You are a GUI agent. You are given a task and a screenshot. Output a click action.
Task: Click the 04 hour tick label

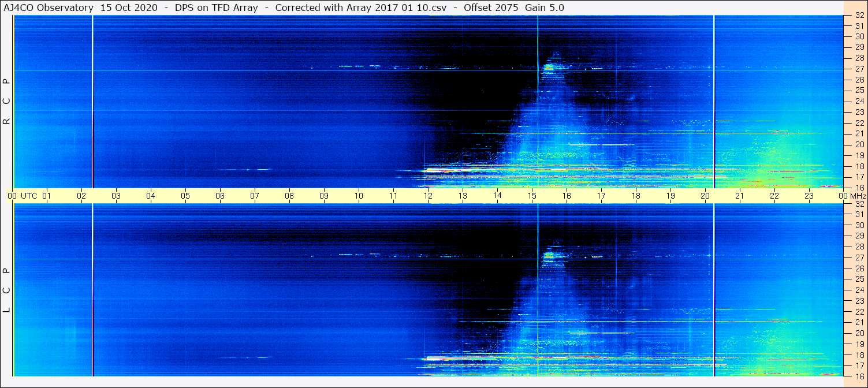(151, 196)
